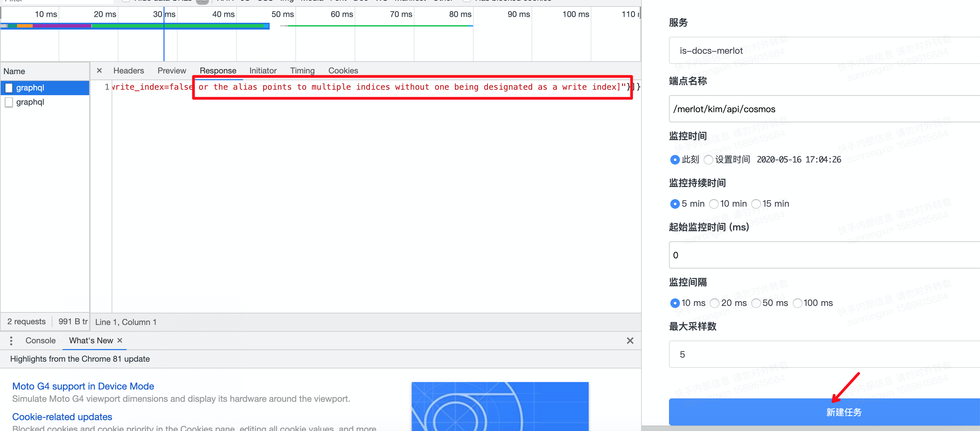Switch to the Console drawer tab
Image resolution: width=980 pixels, height=431 pixels.
pos(40,341)
